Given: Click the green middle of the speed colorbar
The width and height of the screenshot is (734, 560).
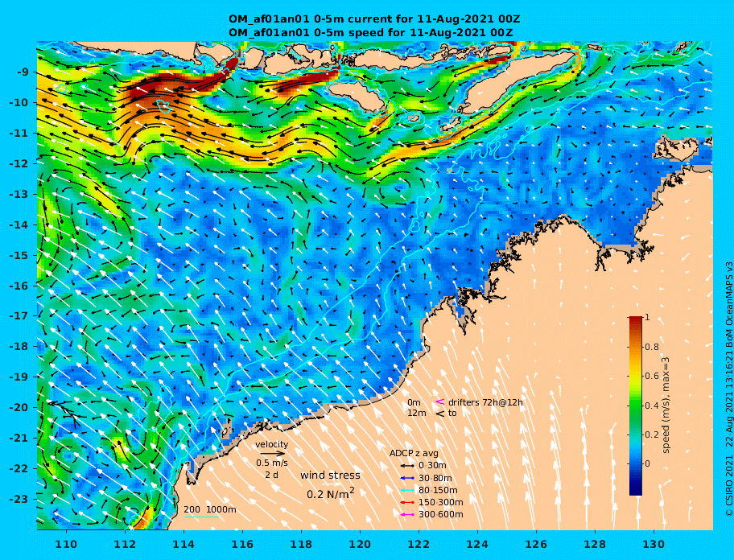Looking at the screenshot, I should tap(635, 406).
